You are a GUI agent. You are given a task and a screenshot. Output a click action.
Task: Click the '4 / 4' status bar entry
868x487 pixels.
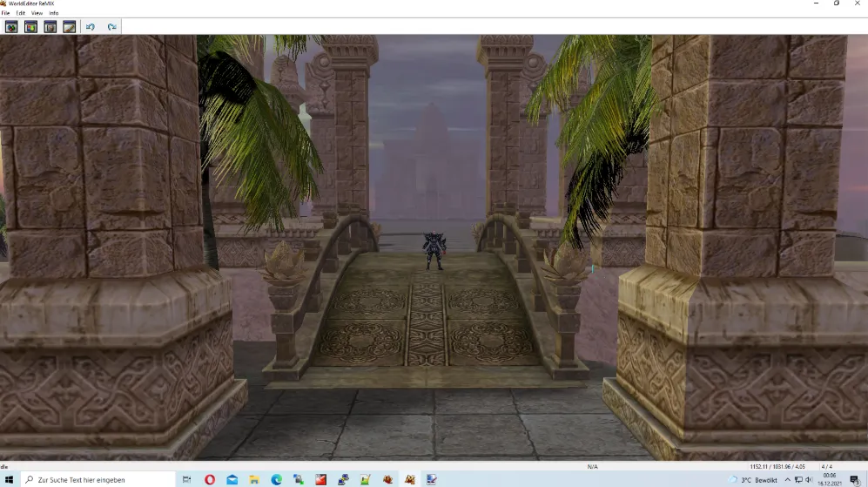(x=826, y=466)
